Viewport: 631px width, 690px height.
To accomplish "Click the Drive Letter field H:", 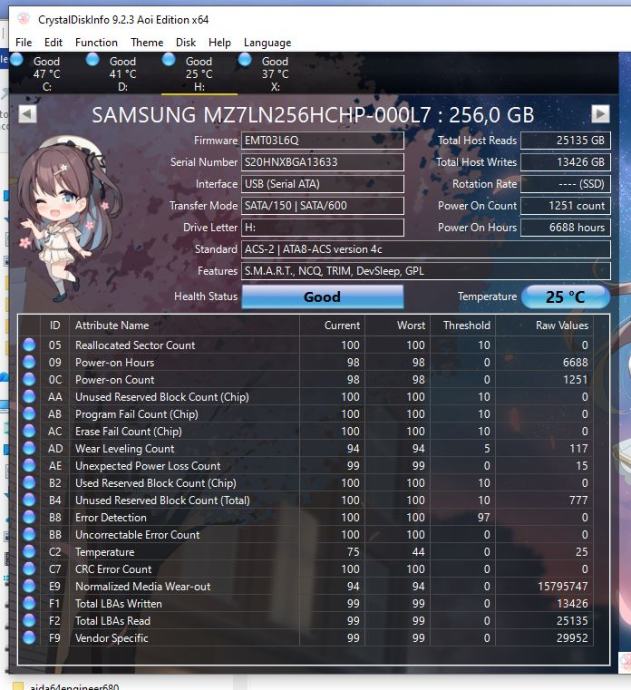I will tap(323, 228).
